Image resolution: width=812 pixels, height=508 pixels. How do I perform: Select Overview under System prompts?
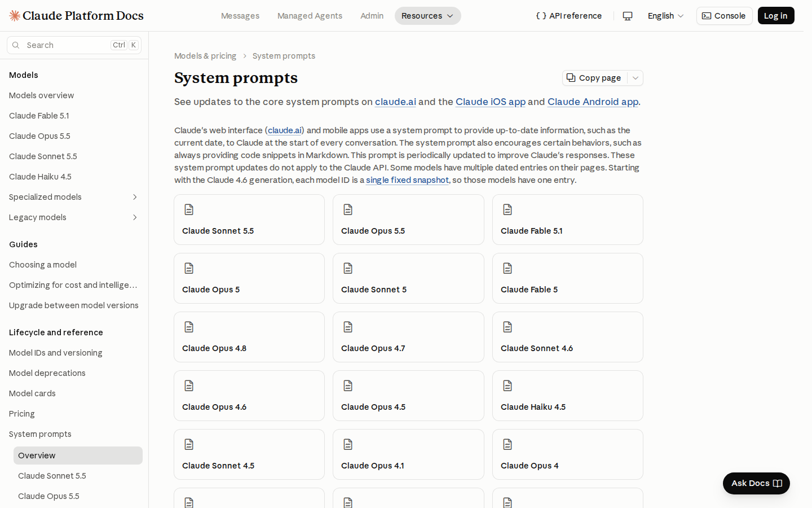point(78,456)
